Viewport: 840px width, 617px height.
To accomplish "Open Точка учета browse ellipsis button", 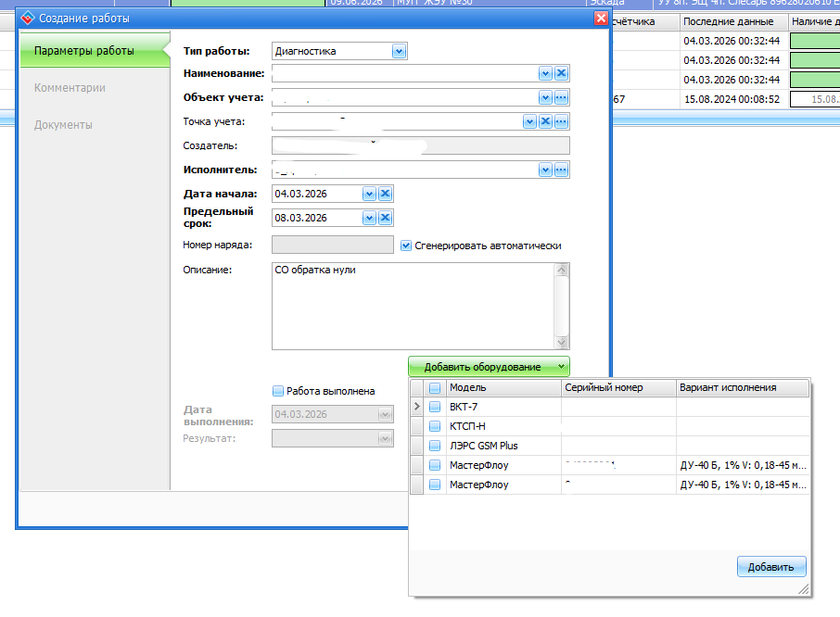I will click(x=561, y=121).
